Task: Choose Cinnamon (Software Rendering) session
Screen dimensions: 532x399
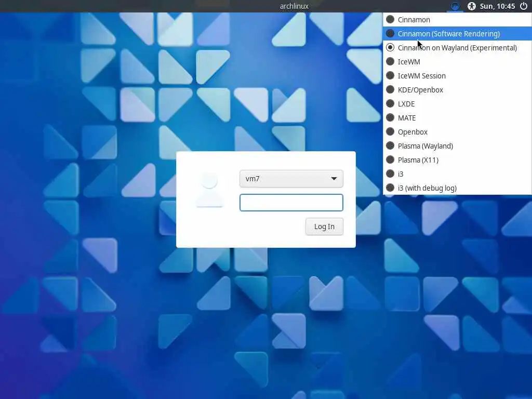Action: pyautogui.click(x=457, y=34)
